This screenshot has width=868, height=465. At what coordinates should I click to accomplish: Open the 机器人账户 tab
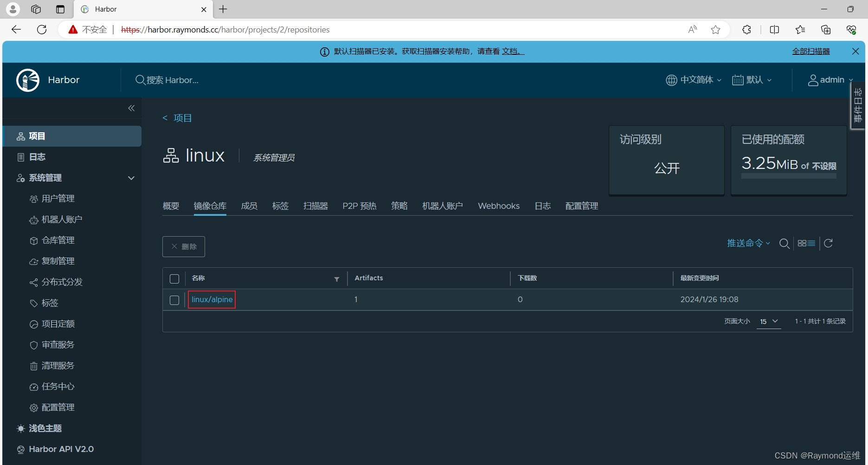tap(443, 206)
